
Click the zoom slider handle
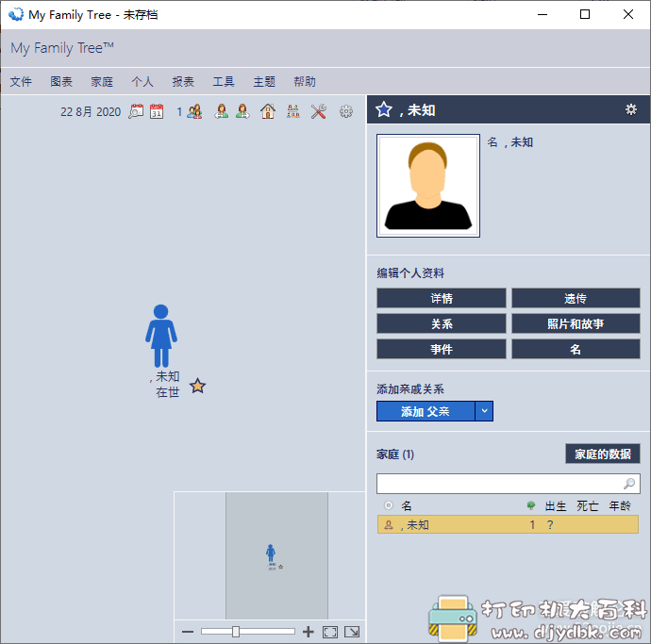[x=236, y=632]
